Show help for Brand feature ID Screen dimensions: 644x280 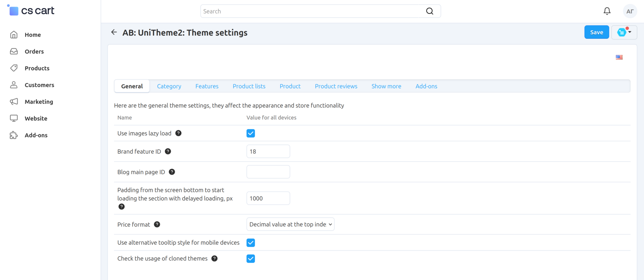click(x=168, y=151)
